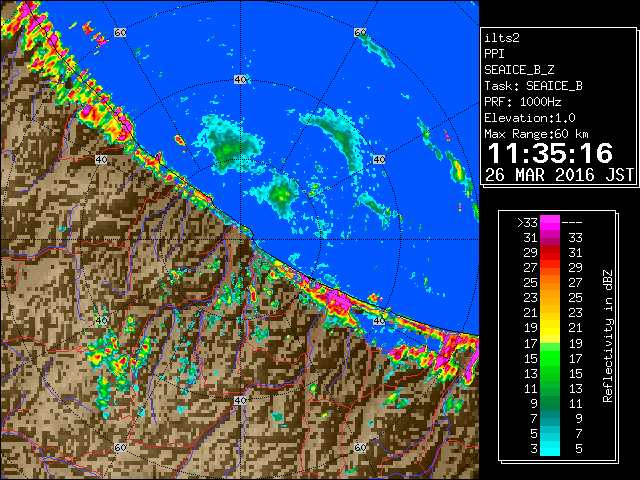Click the radar center crosshair intersection

pos(240,240)
